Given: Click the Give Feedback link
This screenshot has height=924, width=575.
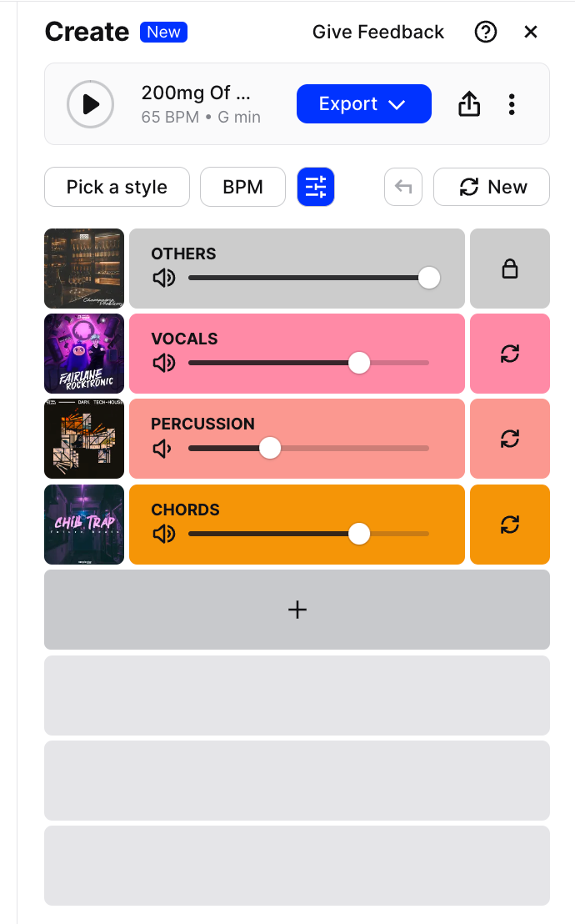Looking at the screenshot, I should [377, 32].
